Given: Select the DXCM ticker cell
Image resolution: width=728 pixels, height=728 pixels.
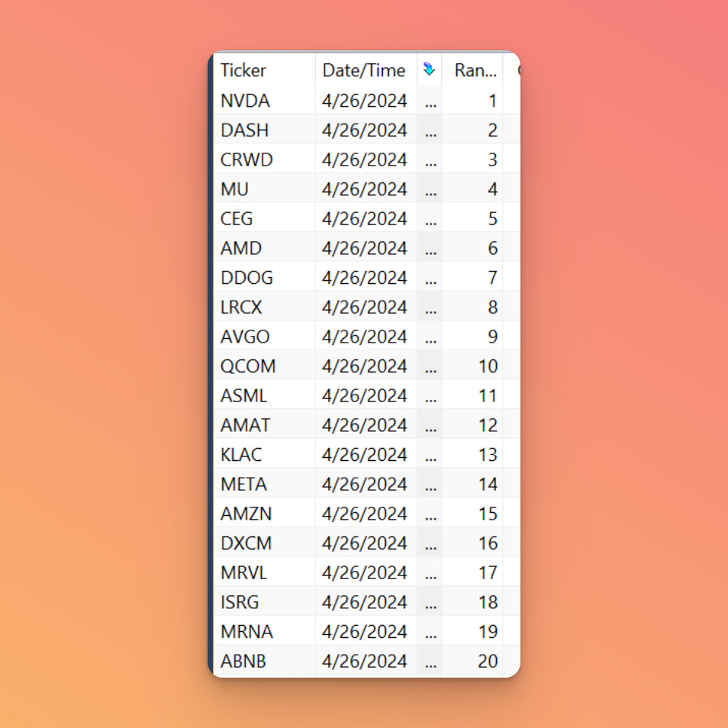Looking at the screenshot, I should [264, 543].
